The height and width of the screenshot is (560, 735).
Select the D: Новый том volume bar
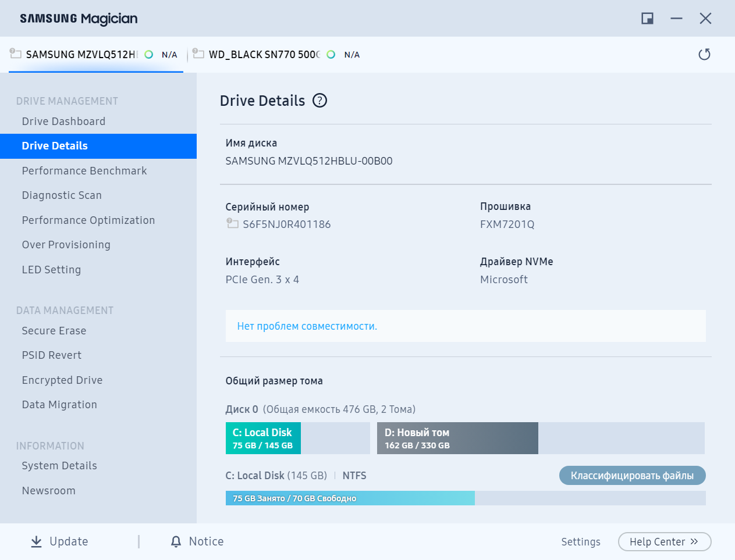pyautogui.click(x=541, y=438)
